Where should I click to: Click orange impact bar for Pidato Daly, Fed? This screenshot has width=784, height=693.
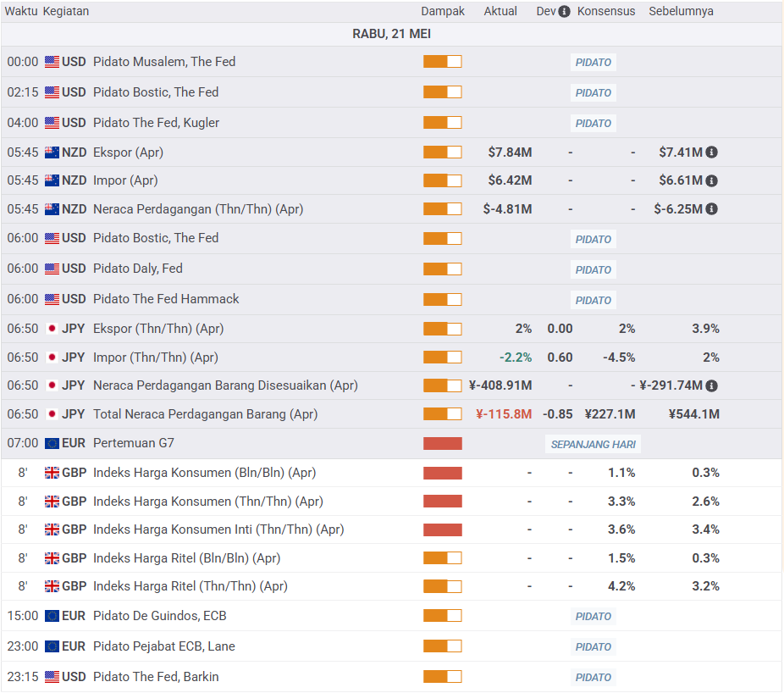[443, 269]
